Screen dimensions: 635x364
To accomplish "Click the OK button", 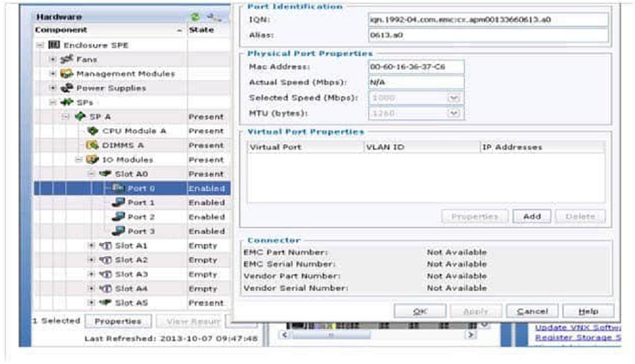I will pyautogui.click(x=419, y=311).
